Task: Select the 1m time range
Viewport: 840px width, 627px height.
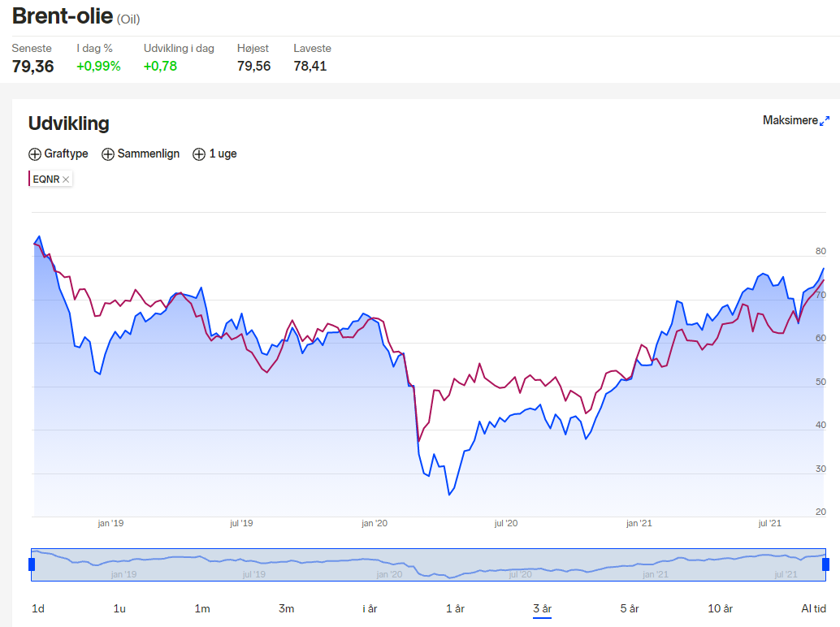Action: coord(202,608)
